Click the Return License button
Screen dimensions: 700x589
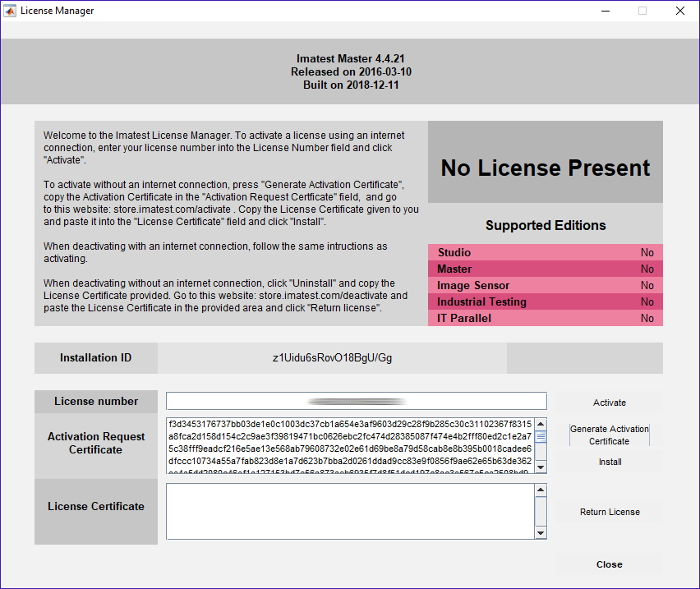(x=610, y=512)
